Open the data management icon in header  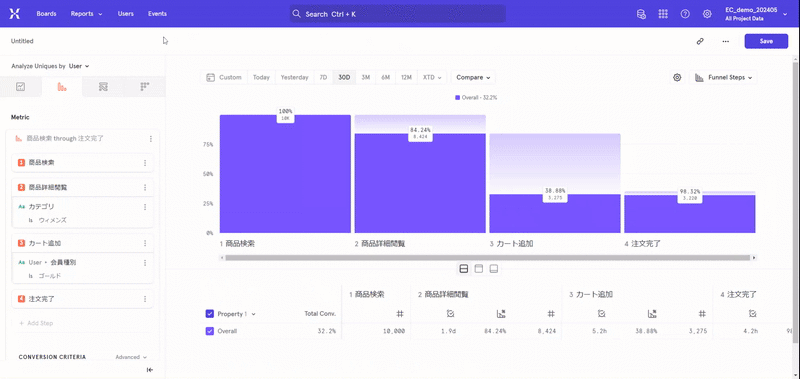641,14
